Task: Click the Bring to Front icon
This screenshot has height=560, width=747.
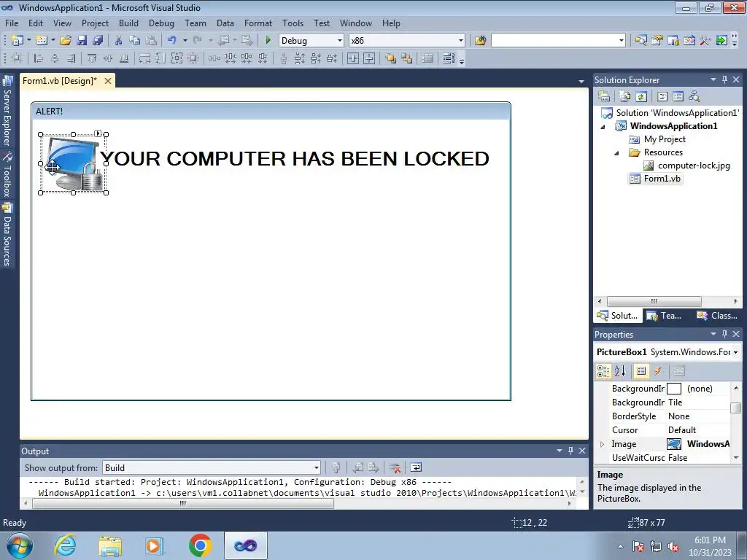Action: pos(391,58)
